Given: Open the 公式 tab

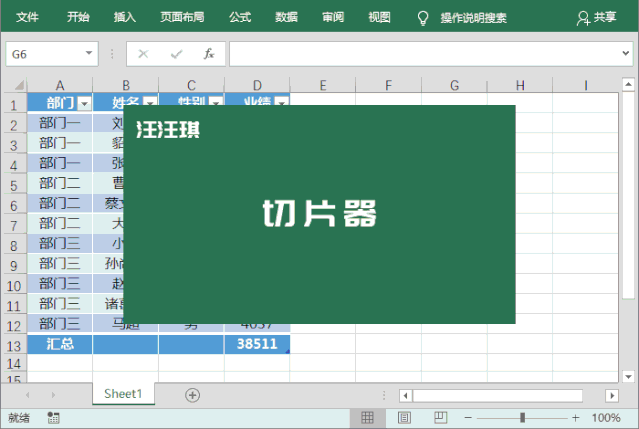Looking at the screenshot, I should click(240, 17).
